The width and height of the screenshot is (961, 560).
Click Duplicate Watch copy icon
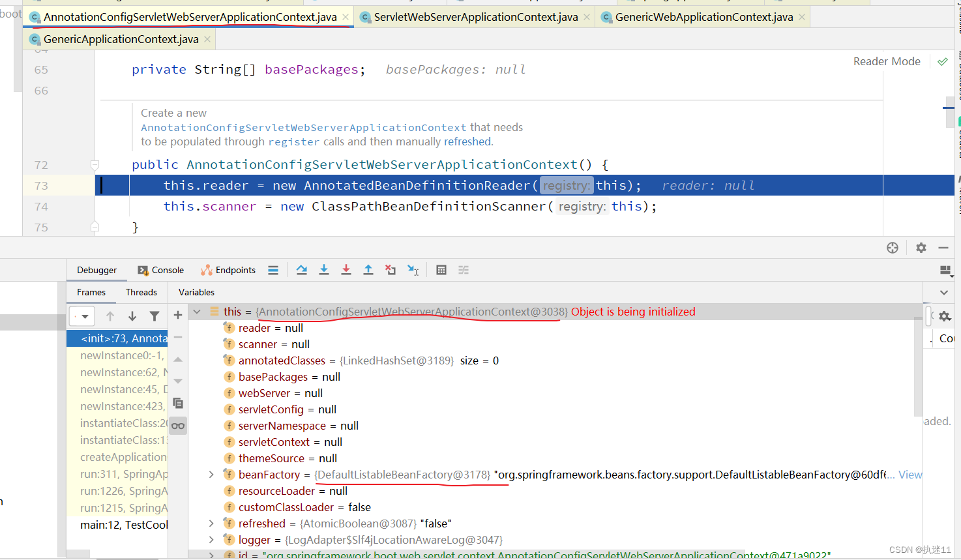178,403
